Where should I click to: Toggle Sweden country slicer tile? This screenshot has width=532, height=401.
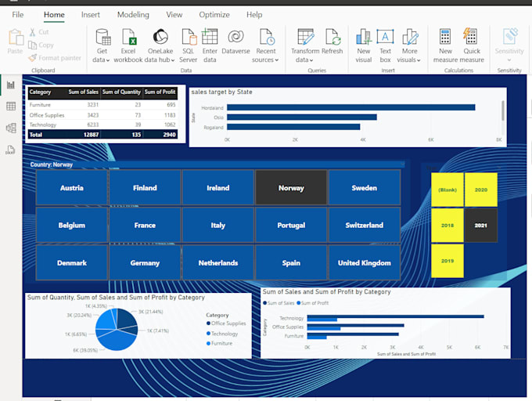(x=365, y=188)
